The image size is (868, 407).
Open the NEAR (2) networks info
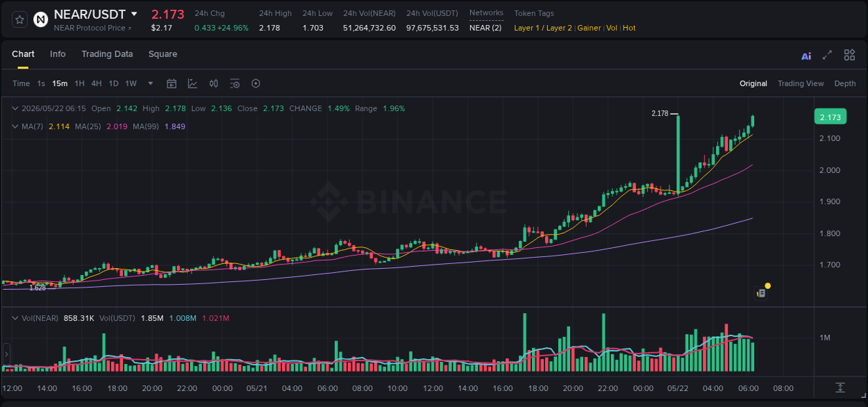(485, 28)
